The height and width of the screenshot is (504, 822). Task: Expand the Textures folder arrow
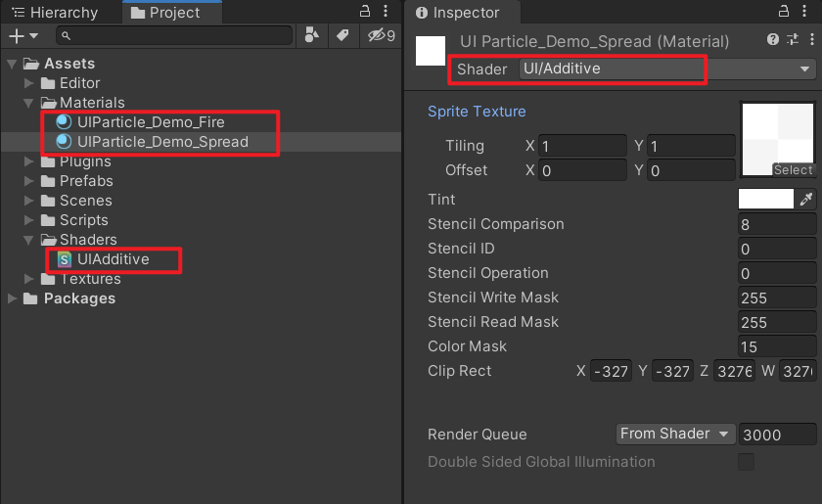28,279
